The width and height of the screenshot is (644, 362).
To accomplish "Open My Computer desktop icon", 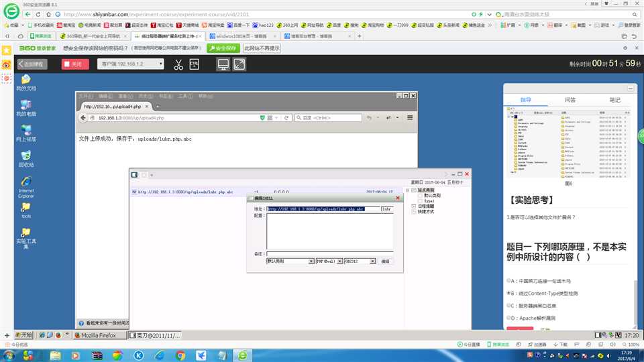I will click(x=26, y=108).
